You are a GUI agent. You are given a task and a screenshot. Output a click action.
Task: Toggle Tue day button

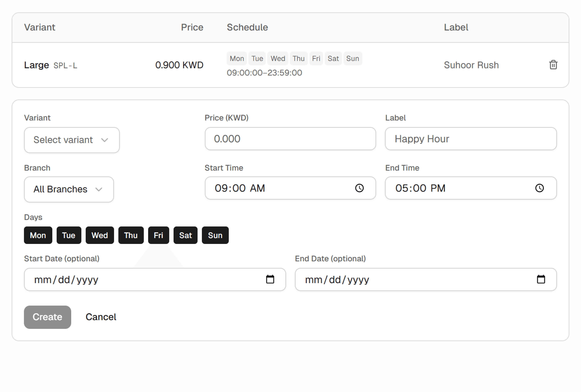tap(69, 235)
